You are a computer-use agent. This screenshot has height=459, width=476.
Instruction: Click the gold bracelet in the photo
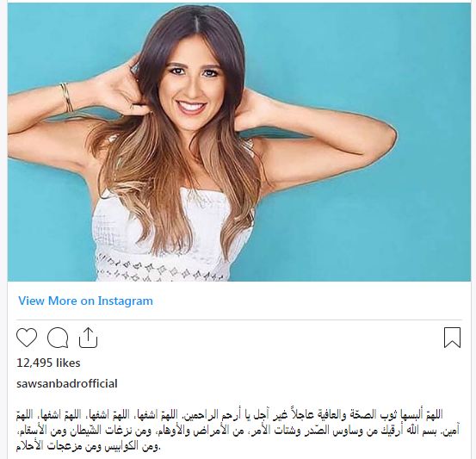[67, 98]
